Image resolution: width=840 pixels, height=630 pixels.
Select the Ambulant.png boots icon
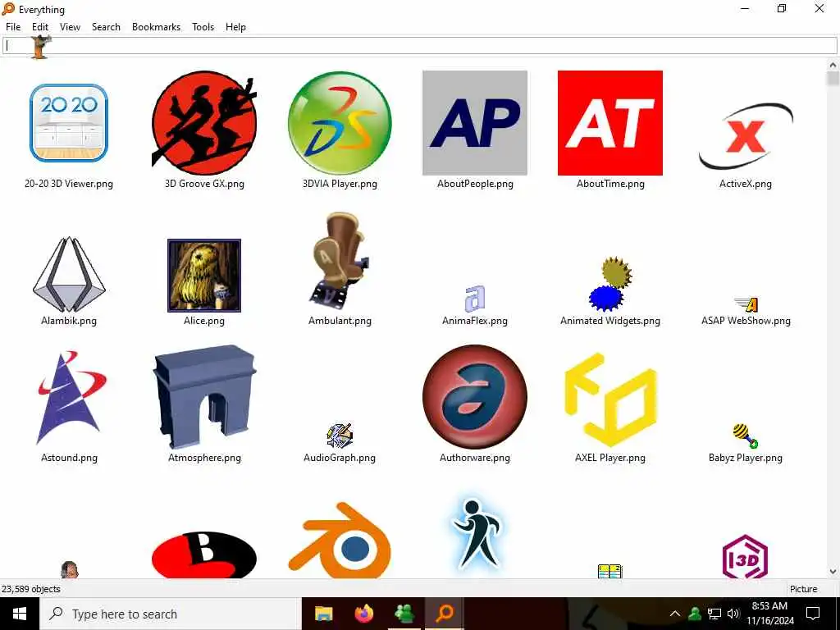(340, 261)
